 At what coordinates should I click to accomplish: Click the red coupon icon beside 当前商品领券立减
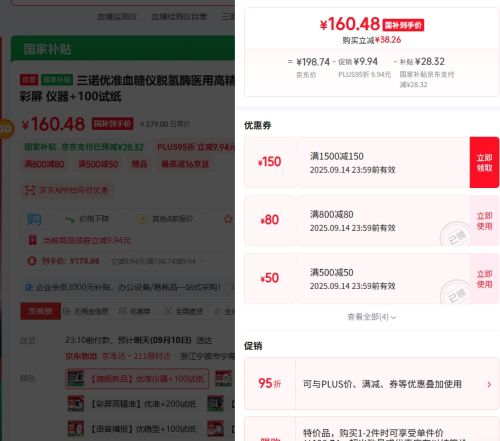pos(32,240)
